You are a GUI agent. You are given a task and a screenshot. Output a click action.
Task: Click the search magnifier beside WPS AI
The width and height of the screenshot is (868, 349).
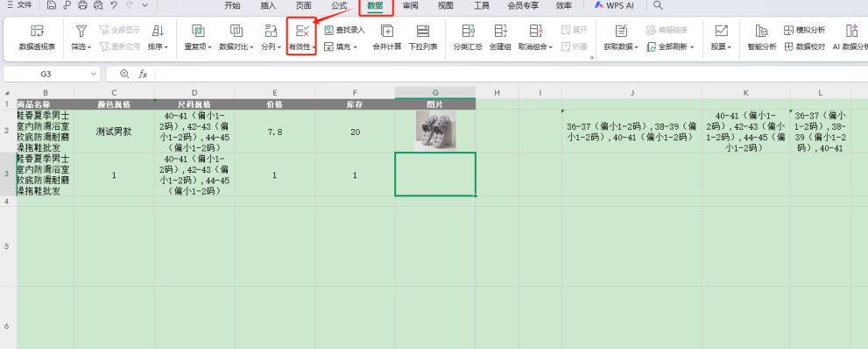click(x=658, y=5)
